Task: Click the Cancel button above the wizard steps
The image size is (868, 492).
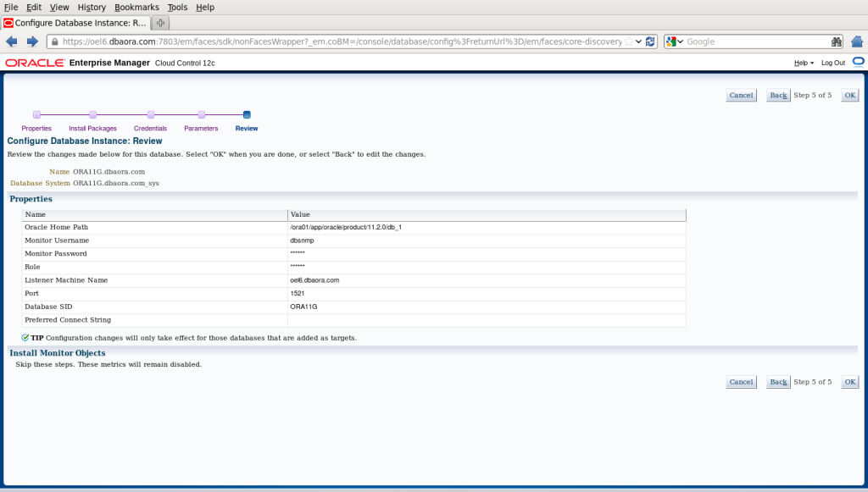Action: pos(741,95)
